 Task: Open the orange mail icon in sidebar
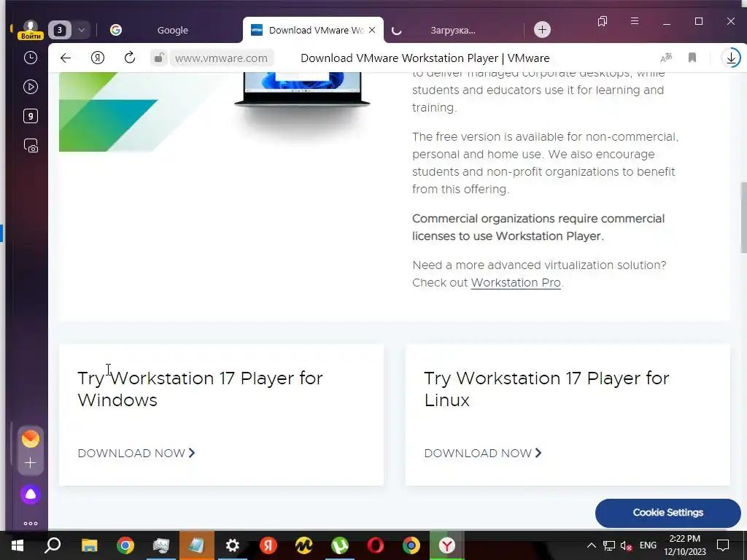pos(31,439)
